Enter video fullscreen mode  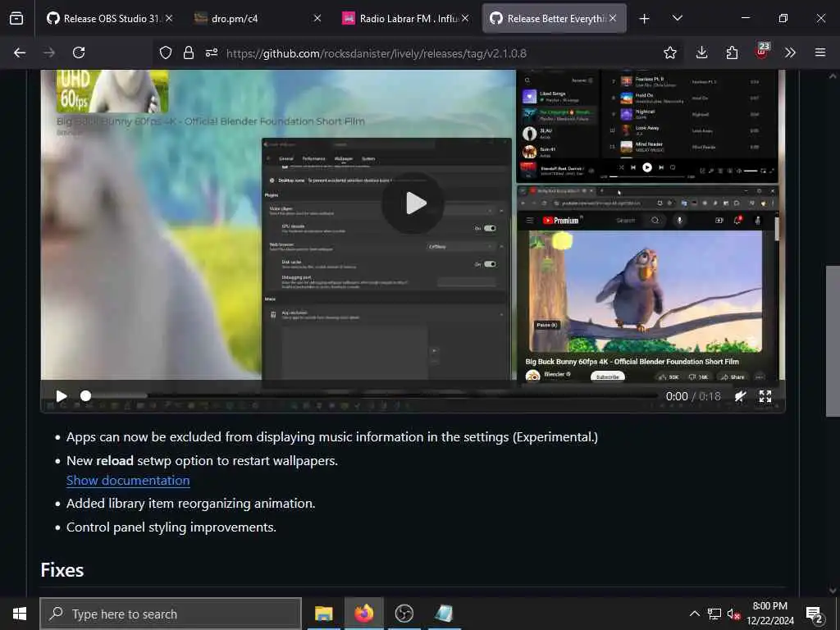(x=765, y=396)
